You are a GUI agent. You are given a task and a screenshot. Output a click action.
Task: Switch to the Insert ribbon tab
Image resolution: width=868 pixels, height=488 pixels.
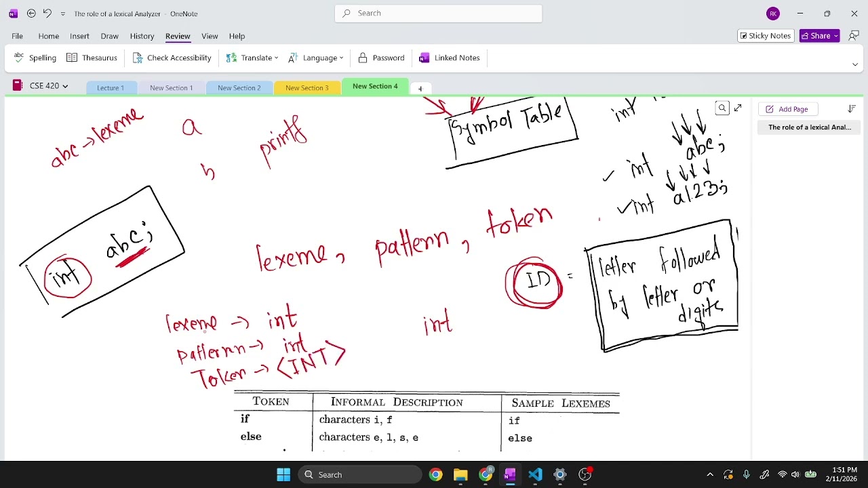pyautogui.click(x=79, y=36)
